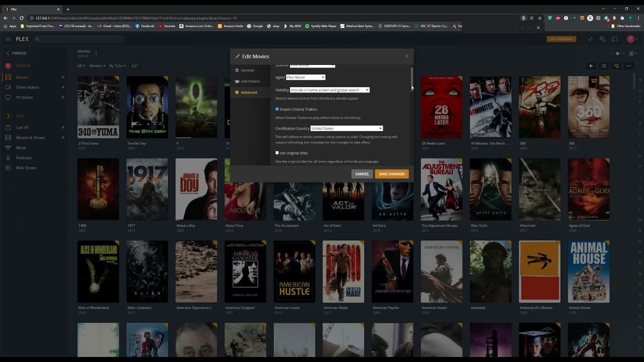Open the 300 movie poster
The width and height of the screenshot is (644, 362).
(539, 107)
